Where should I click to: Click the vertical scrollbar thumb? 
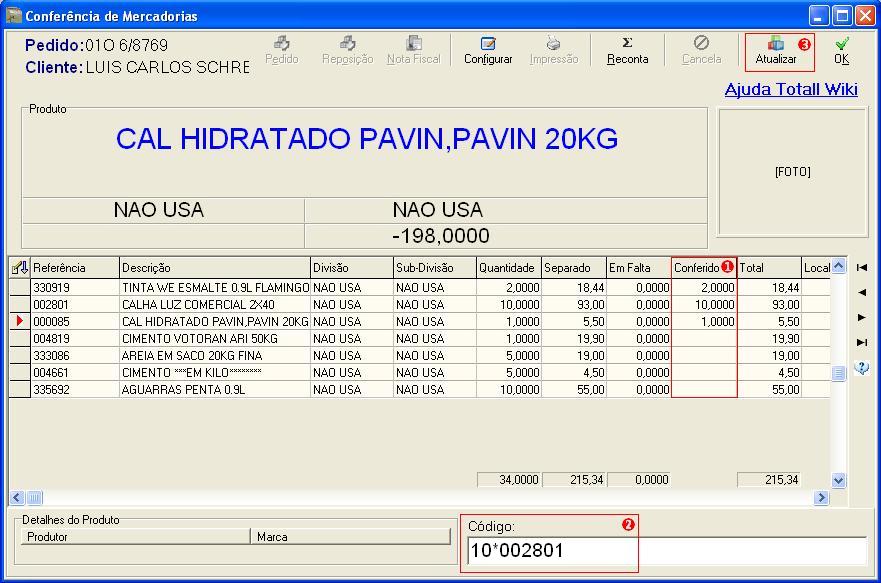(838, 373)
